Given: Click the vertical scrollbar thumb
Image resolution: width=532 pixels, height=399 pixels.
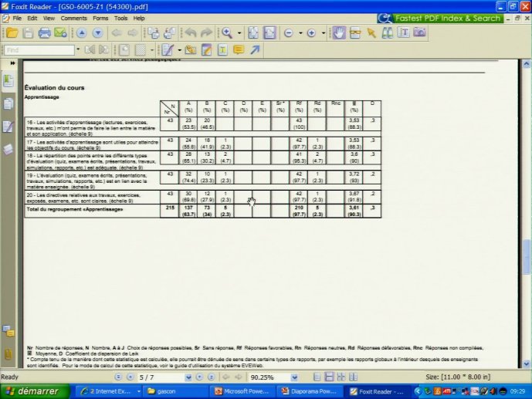Looking at the screenshot, I should [x=526, y=257].
